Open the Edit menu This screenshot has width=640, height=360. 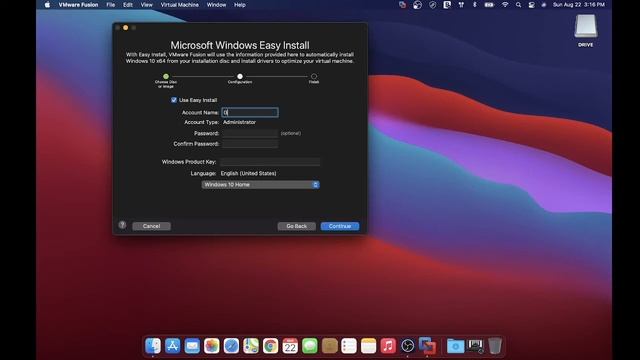pos(128,5)
